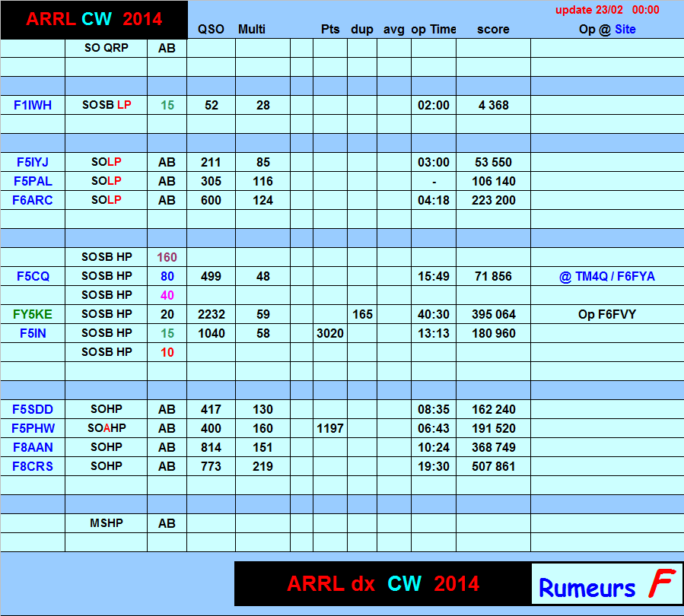Click the QSO count 814
Viewport: 684px width, 616px height.
(211, 447)
